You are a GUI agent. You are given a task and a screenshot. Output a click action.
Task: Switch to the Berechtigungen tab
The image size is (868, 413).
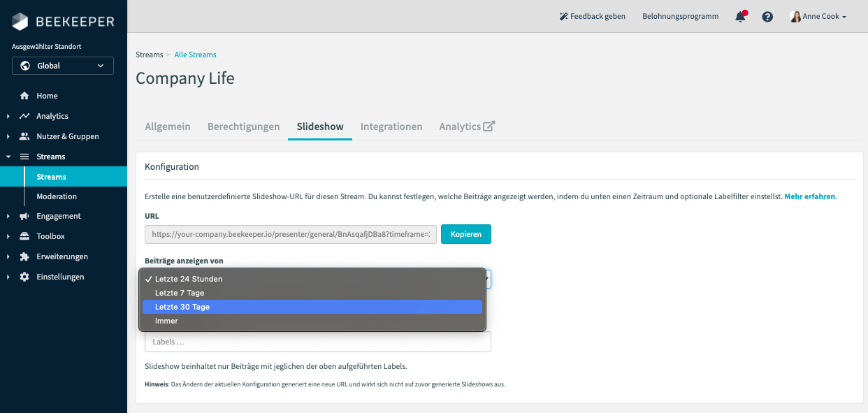pyautogui.click(x=243, y=126)
